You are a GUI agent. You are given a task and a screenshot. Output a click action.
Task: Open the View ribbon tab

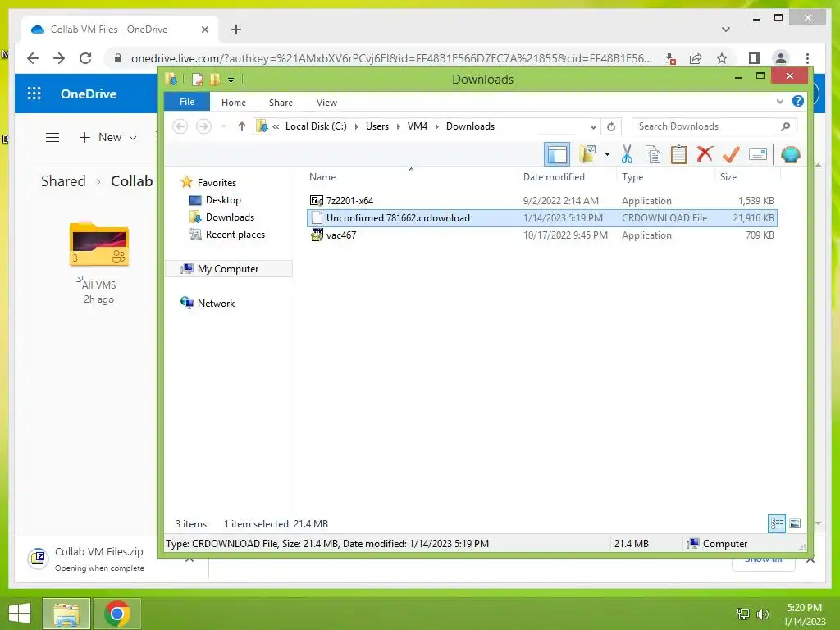[326, 103]
